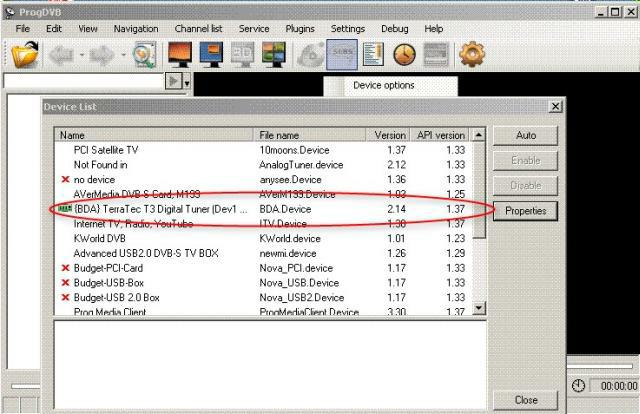Screen dimensions: 640x414
Task: Click the selected Device options toolbar button
Action: point(342,55)
